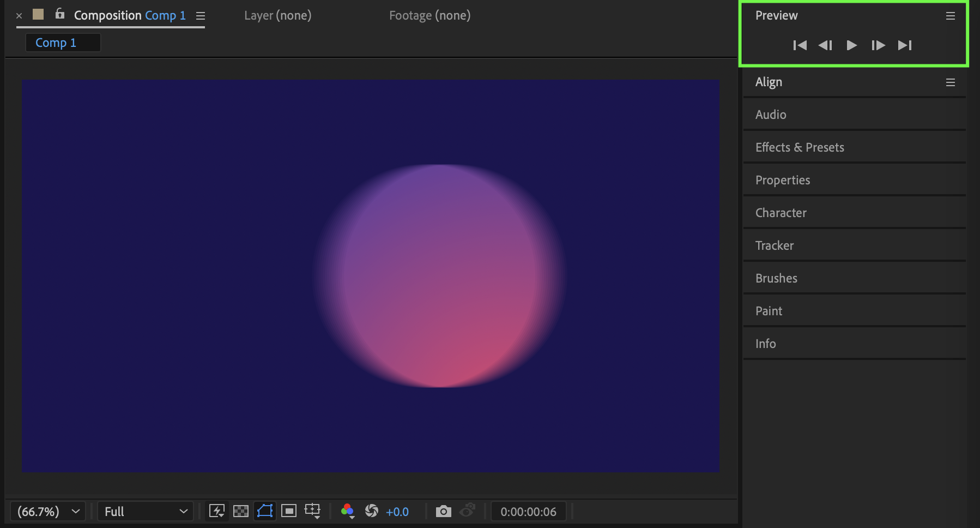Open the Align panel menu

[951, 82]
